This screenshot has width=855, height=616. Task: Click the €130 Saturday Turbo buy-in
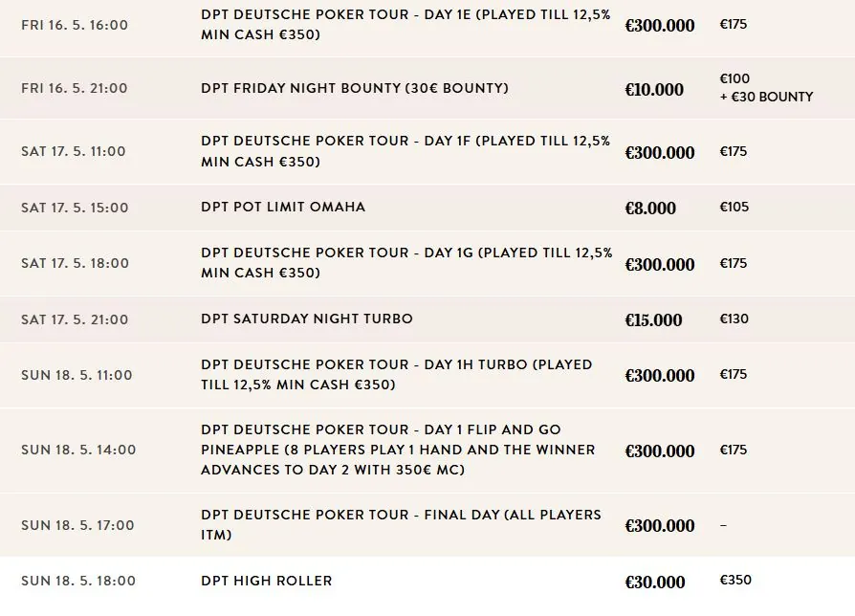tap(734, 319)
